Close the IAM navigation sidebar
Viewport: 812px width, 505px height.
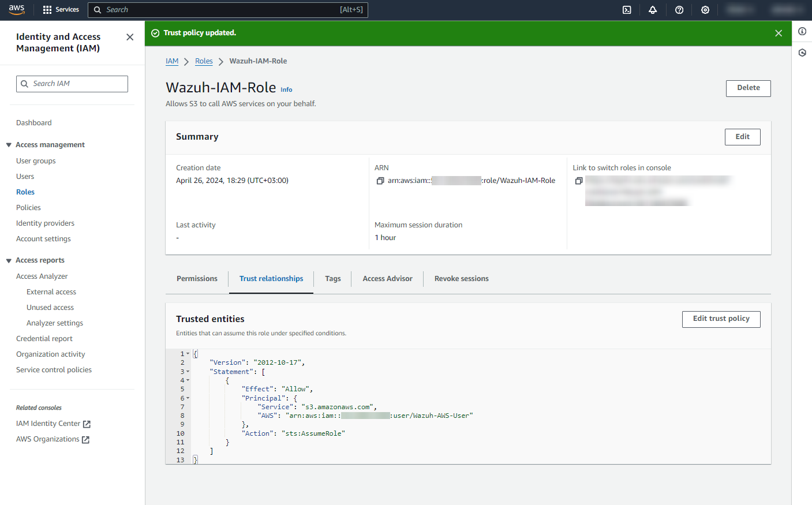pos(130,37)
